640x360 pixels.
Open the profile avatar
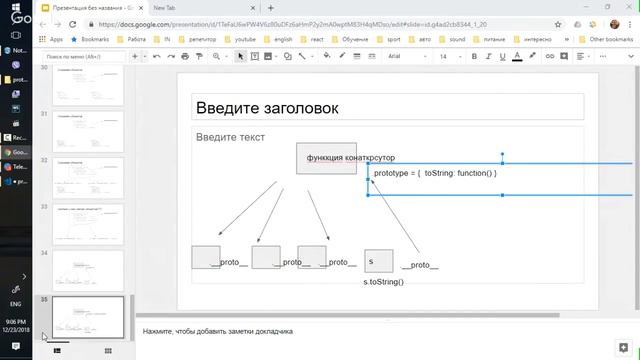coord(614,24)
